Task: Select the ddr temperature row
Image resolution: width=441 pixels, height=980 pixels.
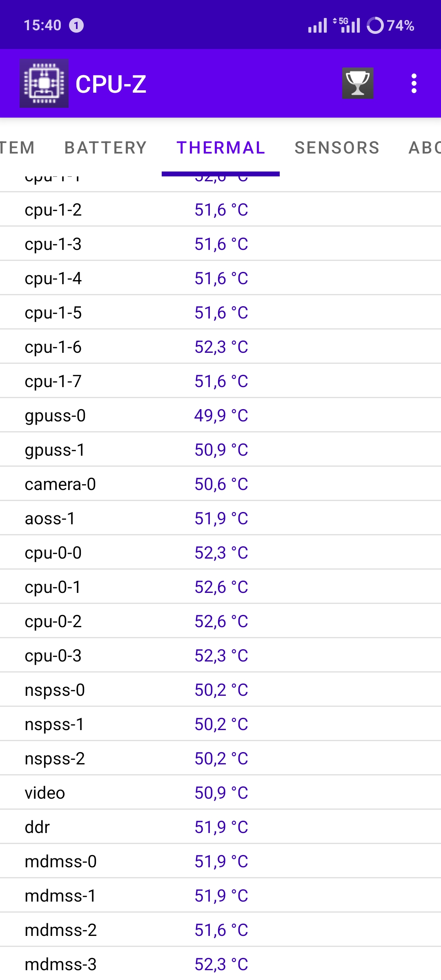Action: [x=220, y=827]
